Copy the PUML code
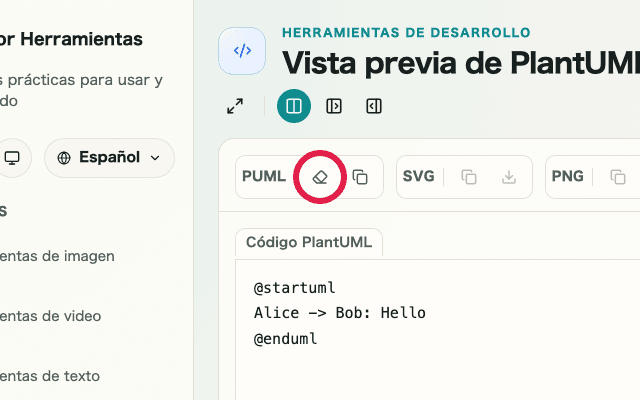The height and width of the screenshot is (400, 640). point(360,177)
